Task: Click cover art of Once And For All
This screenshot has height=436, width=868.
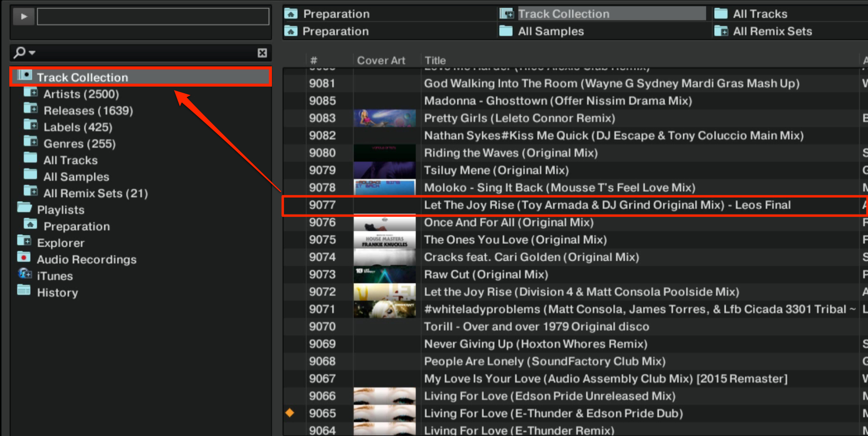Action: pos(384,222)
